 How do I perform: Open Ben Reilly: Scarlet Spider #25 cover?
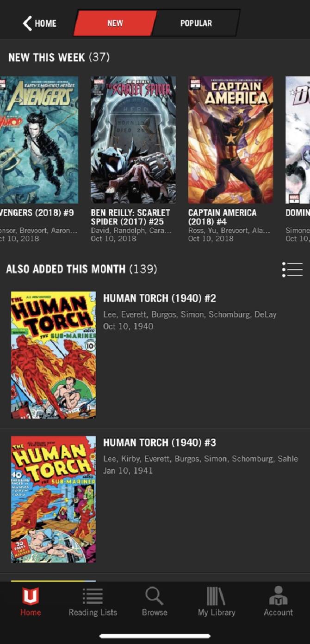pyautogui.click(x=133, y=140)
